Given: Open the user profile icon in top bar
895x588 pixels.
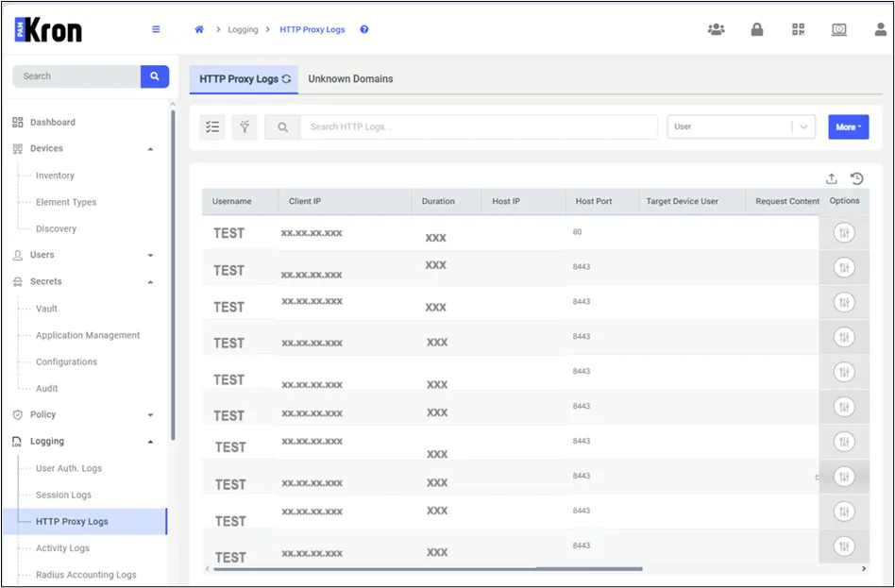Looking at the screenshot, I should 881,29.
